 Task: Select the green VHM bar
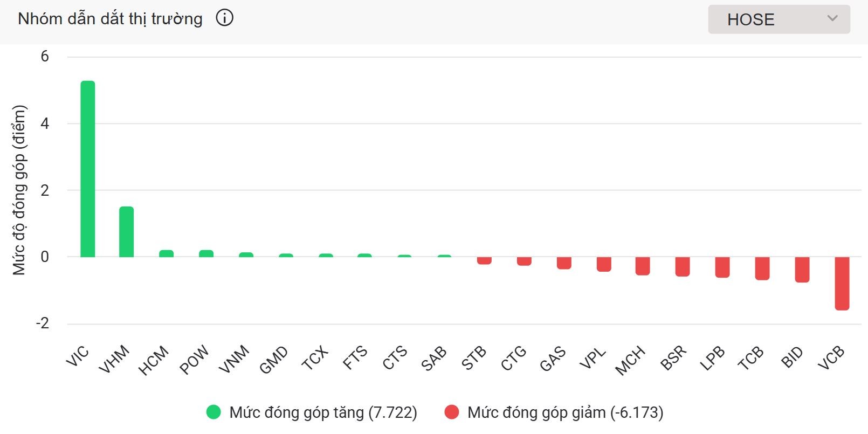127,232
